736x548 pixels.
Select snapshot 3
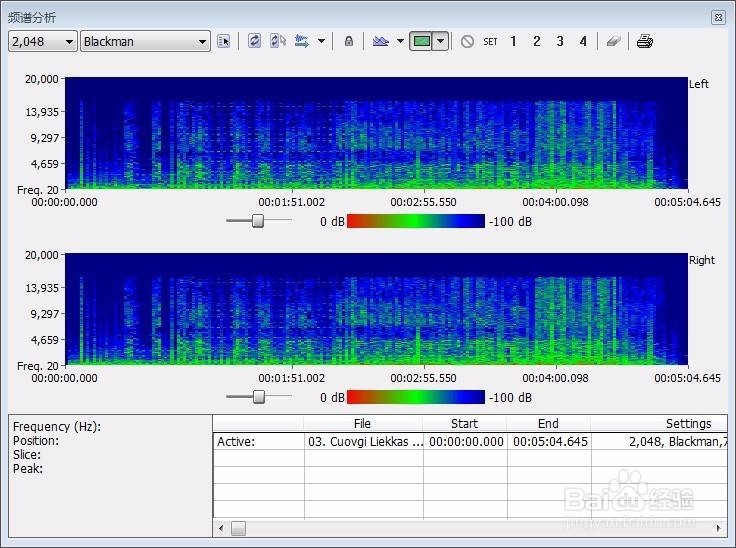click(x=560, y=41)
